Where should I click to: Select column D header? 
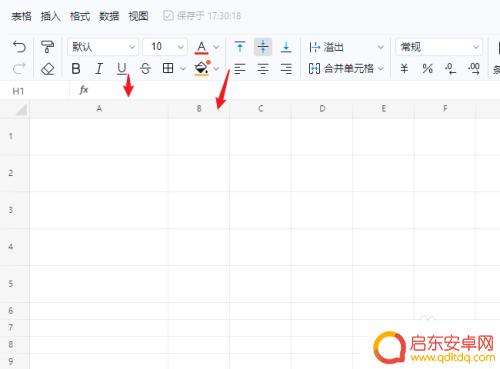coord(322,108)
